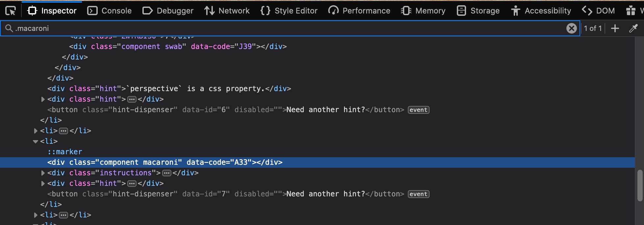This screenshot has height=225, width=644.
Task: Select the component swab div node
Action: (178, 47)
